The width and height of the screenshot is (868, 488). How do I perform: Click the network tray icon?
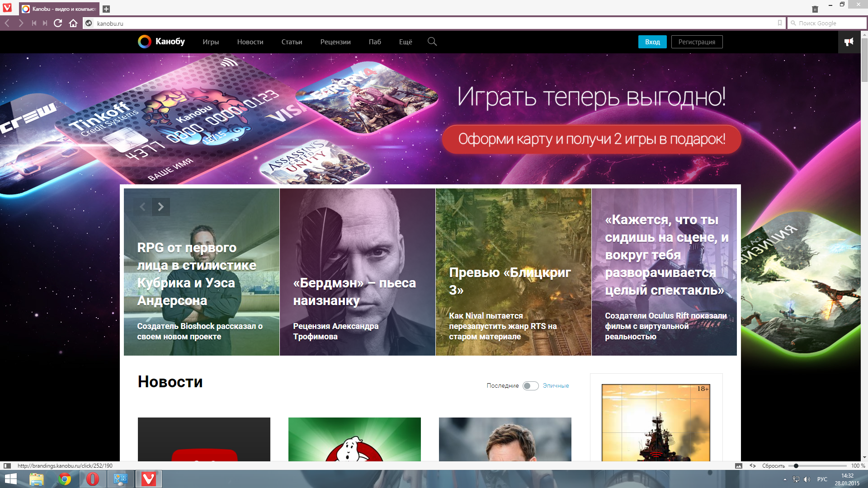[796, 479]
